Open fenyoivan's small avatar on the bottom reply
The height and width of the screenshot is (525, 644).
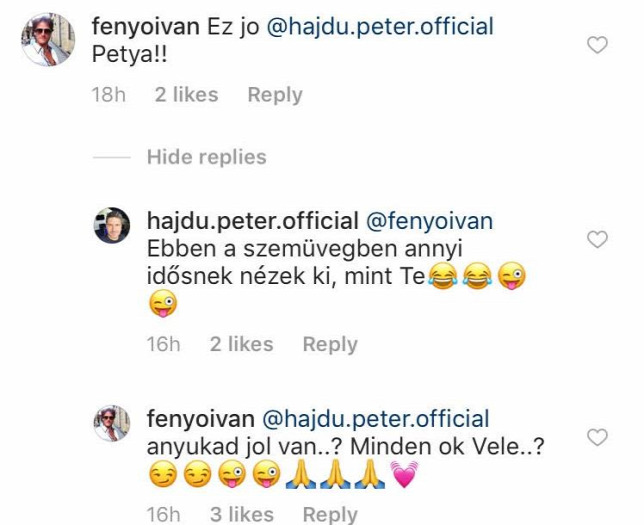tap(112, 423)
